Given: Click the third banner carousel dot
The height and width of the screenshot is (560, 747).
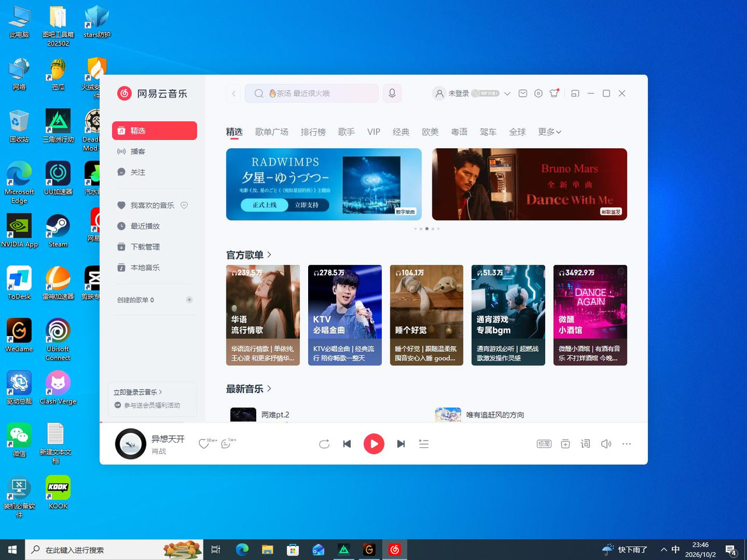Looking at the screenshot, I should tap(427, 229).
